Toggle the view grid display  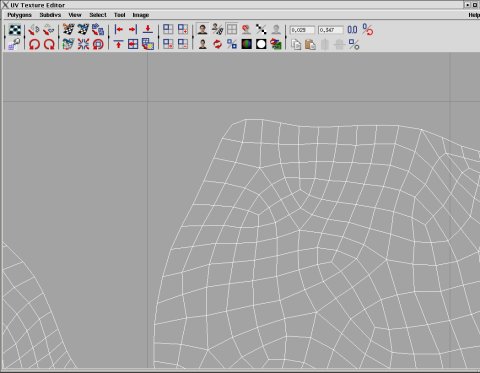232,30
